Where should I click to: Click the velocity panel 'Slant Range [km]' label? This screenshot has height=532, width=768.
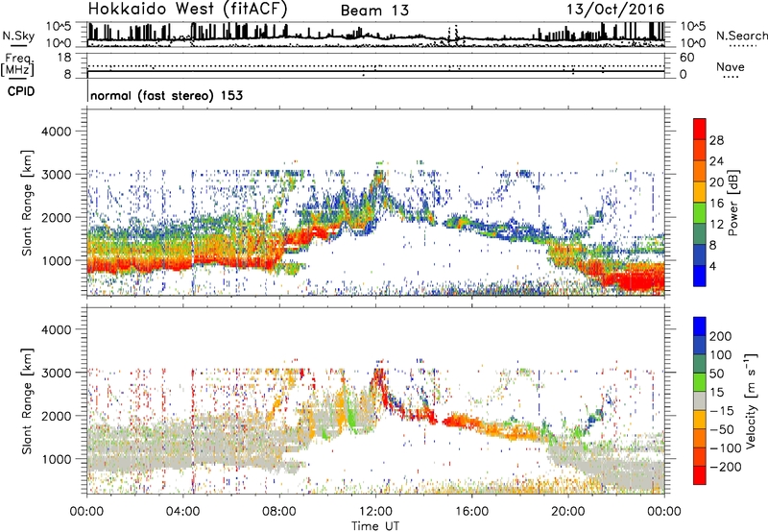27,400
